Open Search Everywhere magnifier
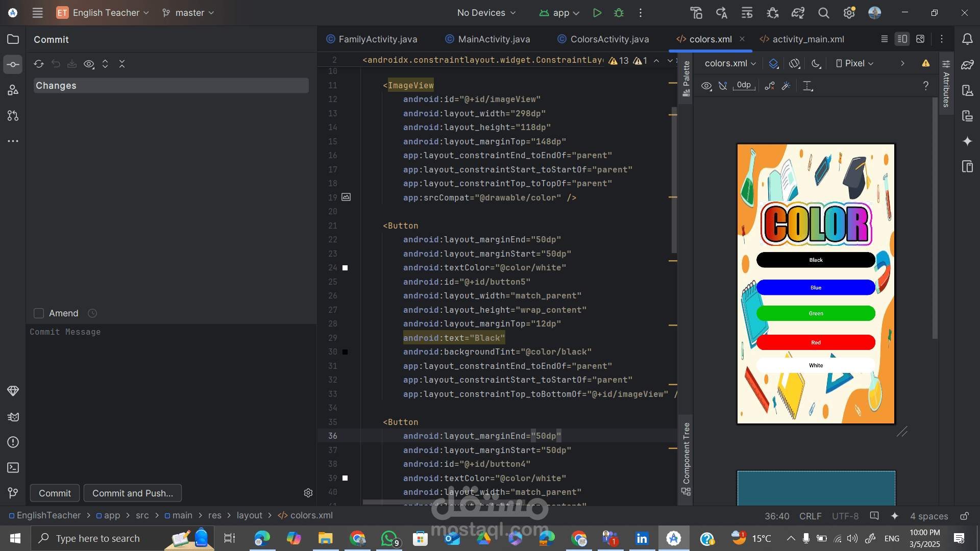The image size is (980, 551). coord(823,13)
